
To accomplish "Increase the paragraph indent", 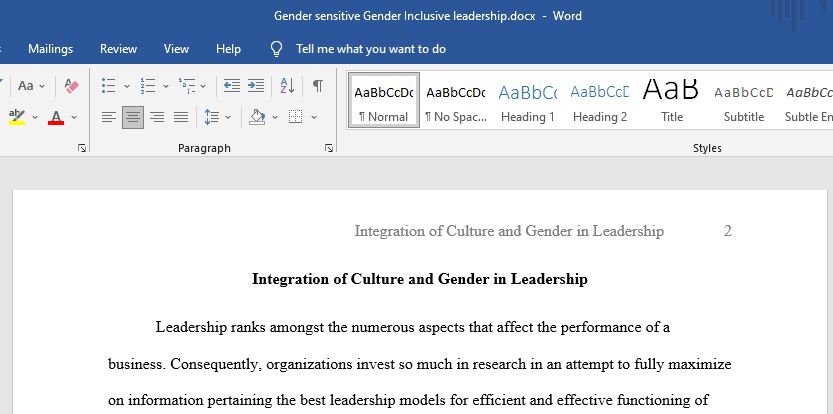I will coord(256,86).
